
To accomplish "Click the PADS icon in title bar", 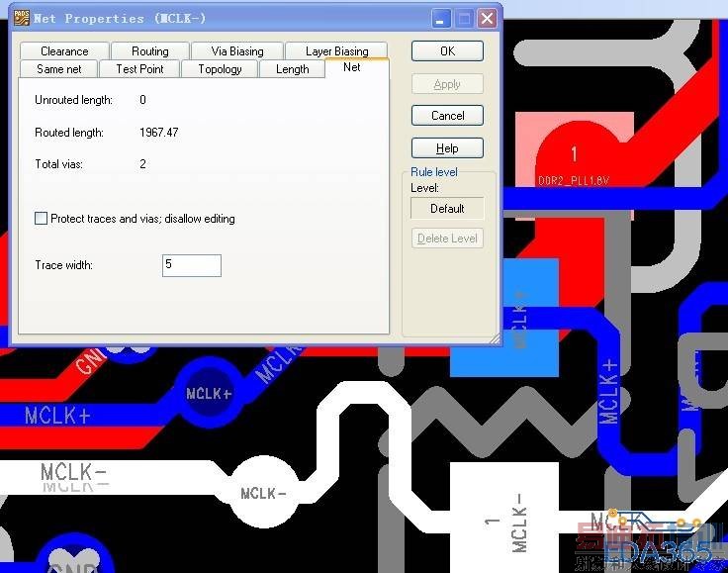I will click(22, 18).
